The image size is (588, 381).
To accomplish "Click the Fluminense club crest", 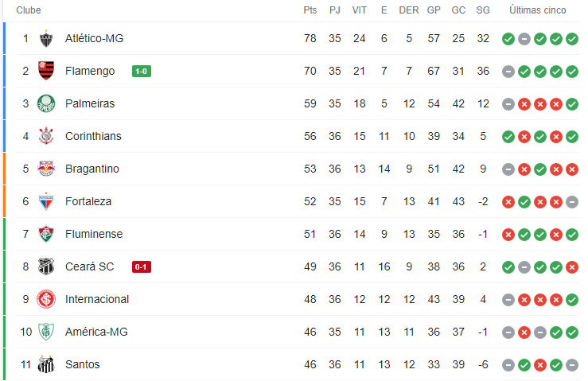I will 46,234.
